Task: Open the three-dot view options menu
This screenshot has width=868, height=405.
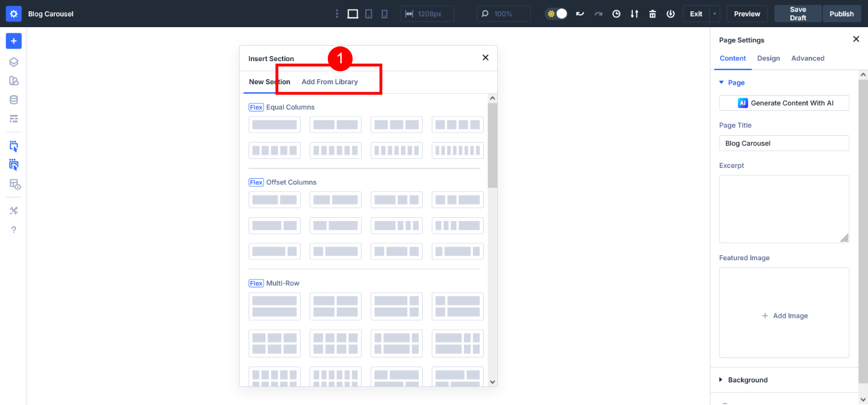Action: point(337,14)
